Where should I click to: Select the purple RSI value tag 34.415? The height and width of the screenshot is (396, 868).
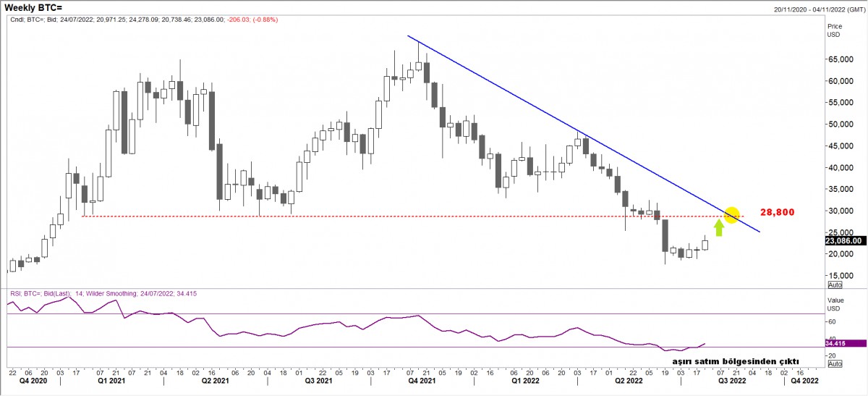(834, 343)
